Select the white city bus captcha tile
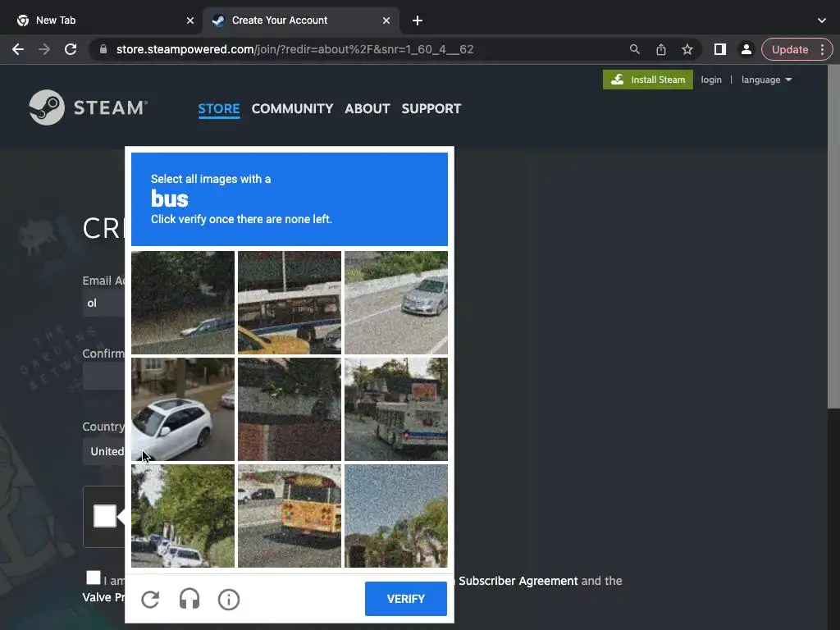Screen dimensions: 840x630 (290, 303)
